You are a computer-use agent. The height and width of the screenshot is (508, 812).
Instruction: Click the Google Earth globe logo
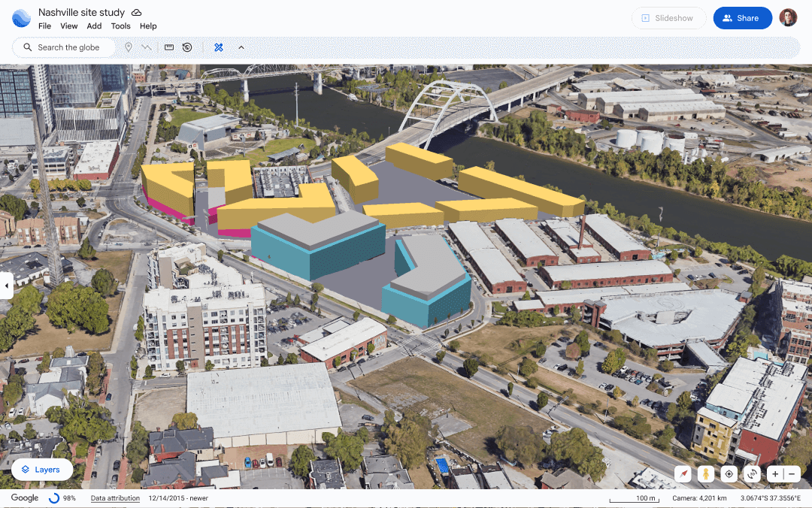[x=21, y=17]
